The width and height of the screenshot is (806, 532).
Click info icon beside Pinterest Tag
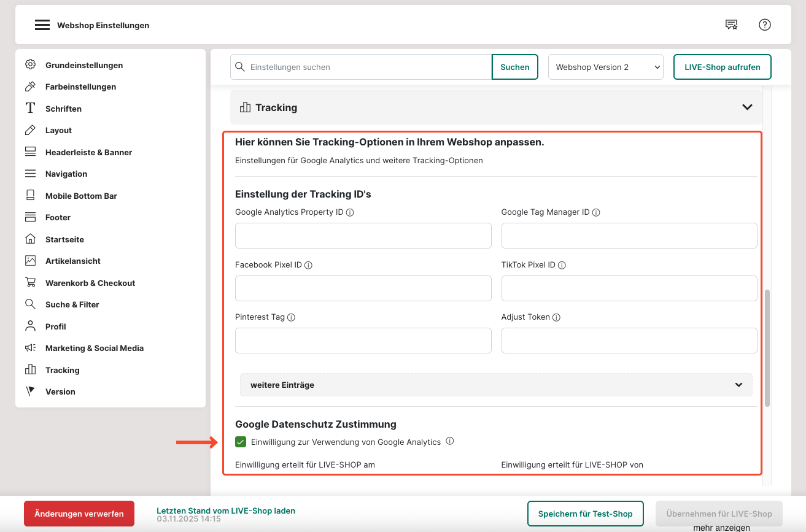point(291,317)
